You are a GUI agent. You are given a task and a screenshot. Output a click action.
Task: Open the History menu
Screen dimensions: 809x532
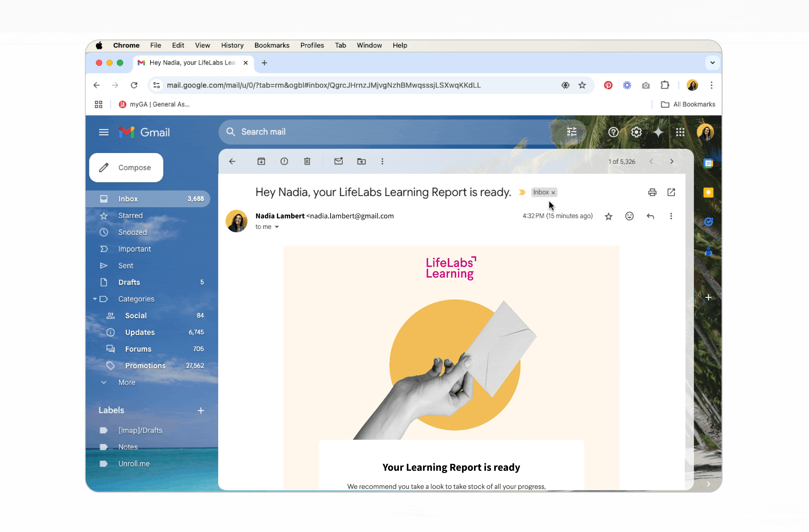coord(232,45)
